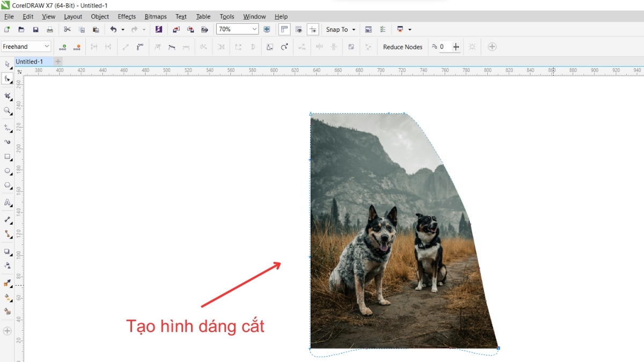The width and height of the screenshot is (644, 362).
Task: Click the Import icon
Action: (177, 29)
